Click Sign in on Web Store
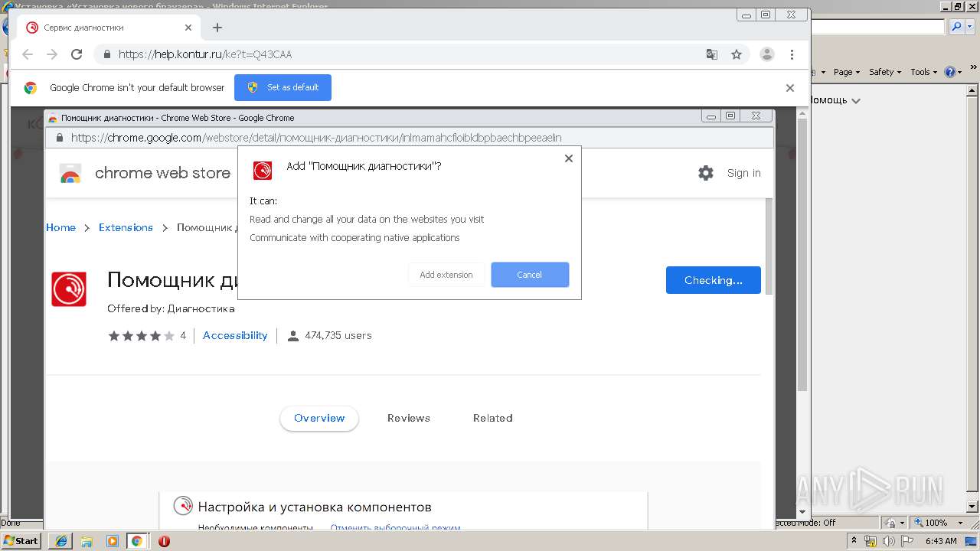The image size is (980, 551). tap(744, 173)
